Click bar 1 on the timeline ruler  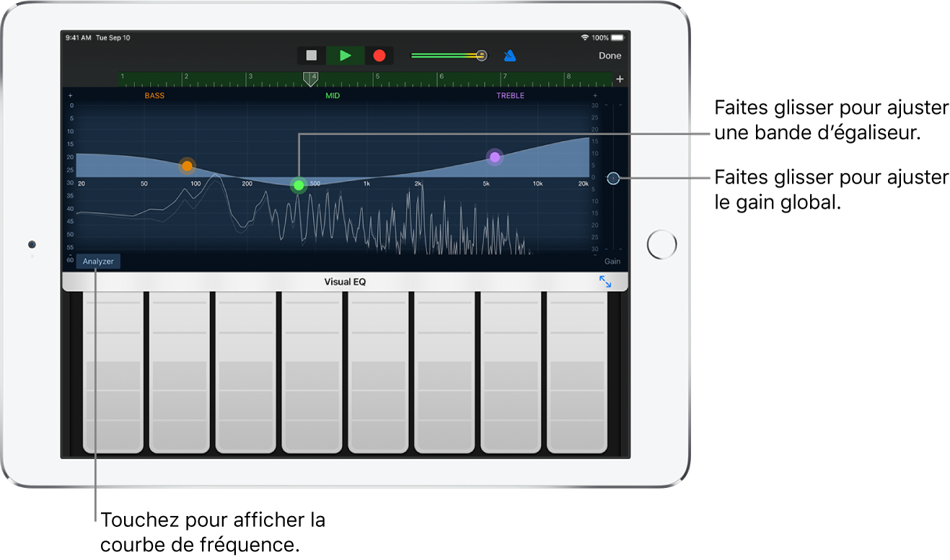pos(123,76)
